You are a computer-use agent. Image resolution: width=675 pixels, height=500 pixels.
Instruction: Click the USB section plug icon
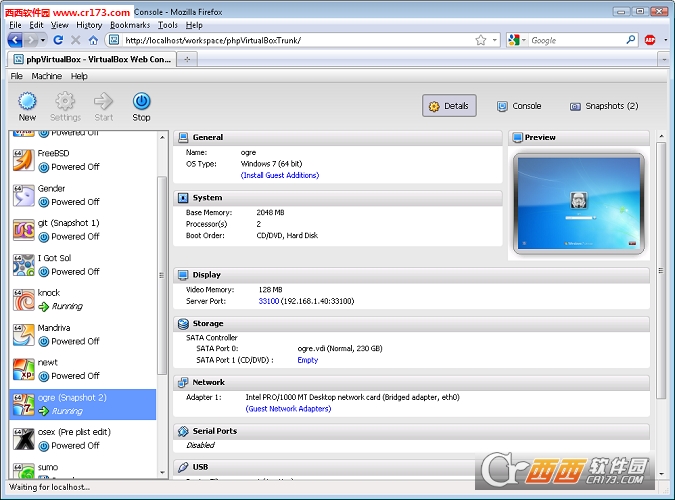coord(183,467)
